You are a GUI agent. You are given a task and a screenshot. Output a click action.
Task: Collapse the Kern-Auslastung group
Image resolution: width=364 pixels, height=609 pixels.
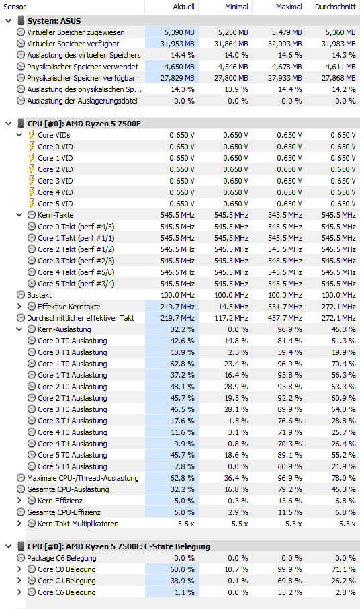click(19, 329)
